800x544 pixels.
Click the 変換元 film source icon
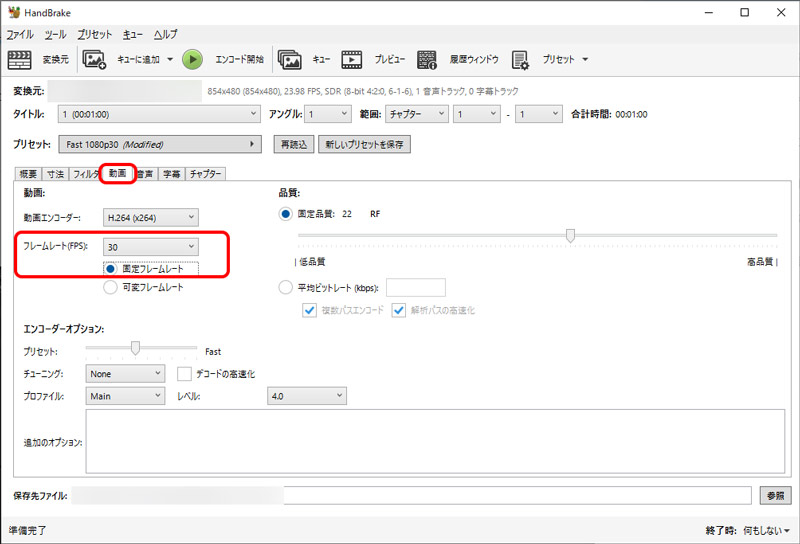(20, 60)
